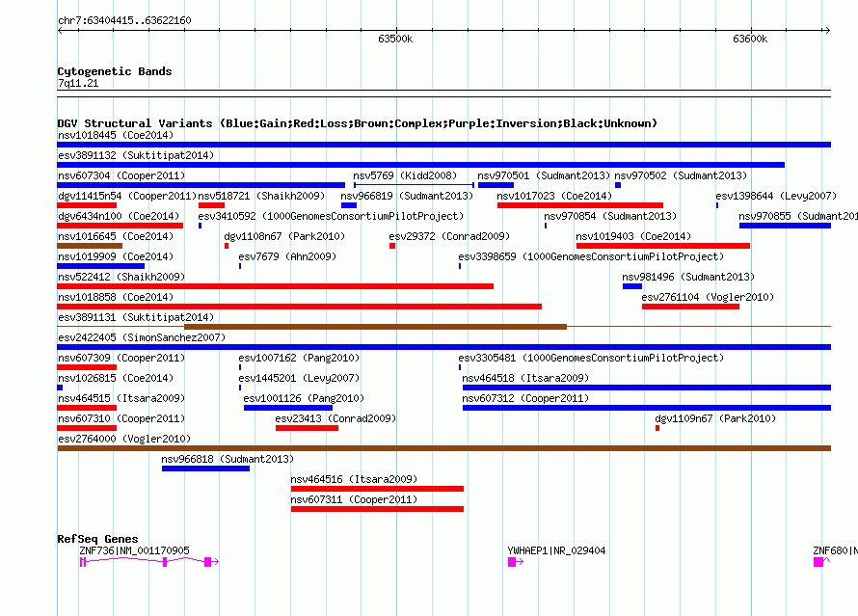Click the nsv970501 (Sudmant2013) label

[x=544, y=175]
